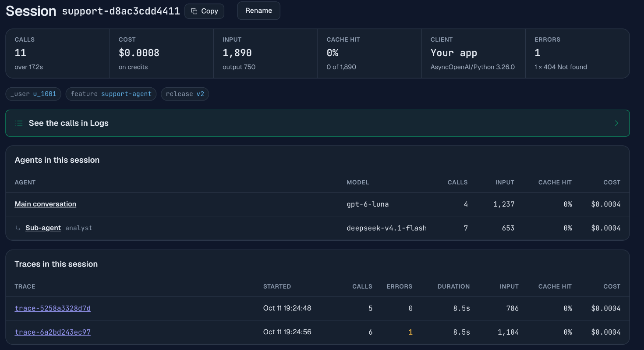This screenshot has height=350, width=644.
Task: Open the Main conversation agent
Action: pos(46,204)
